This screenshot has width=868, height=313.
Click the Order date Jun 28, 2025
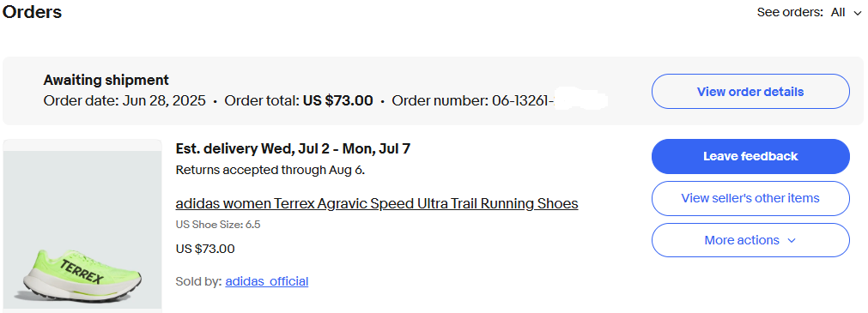click(x=124, y=101)
